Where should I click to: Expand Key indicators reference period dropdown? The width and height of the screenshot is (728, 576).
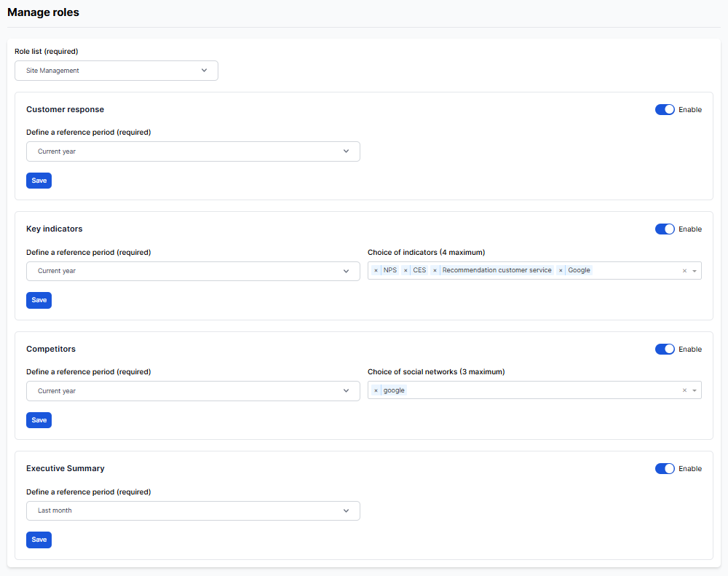point(193,271)
